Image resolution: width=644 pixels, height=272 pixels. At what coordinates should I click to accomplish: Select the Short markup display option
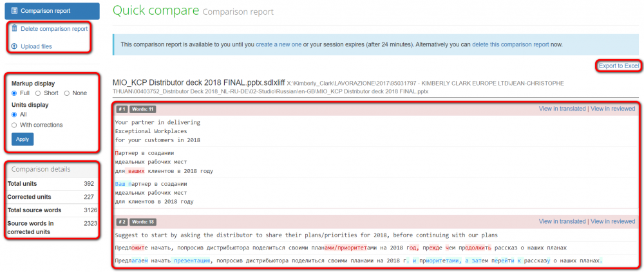click(x=38, y=93)
